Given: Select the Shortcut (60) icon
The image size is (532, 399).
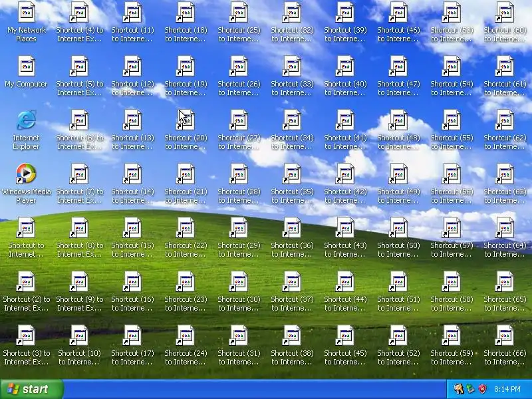Looking at the screenshot, I should (x=505, y=12).
